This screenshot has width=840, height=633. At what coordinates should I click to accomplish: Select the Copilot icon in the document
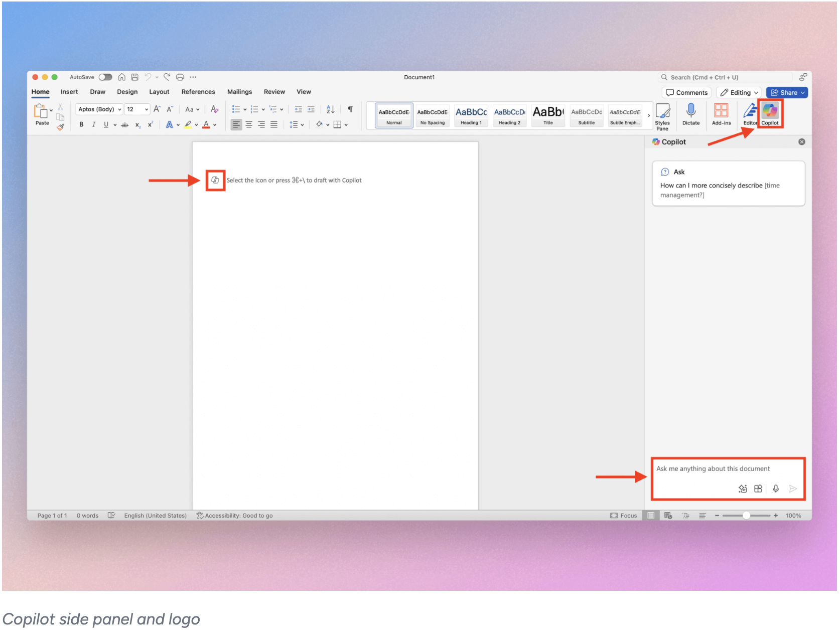coord(215,180)
